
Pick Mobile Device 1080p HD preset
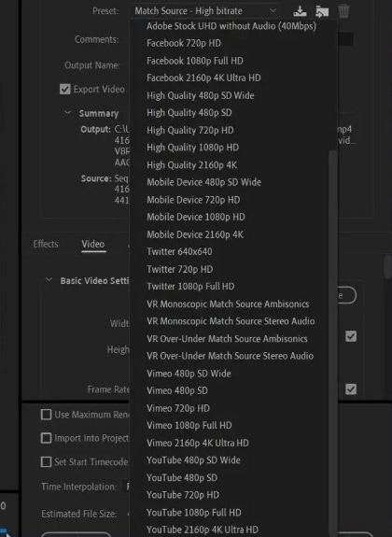click(x=196, y=217)
